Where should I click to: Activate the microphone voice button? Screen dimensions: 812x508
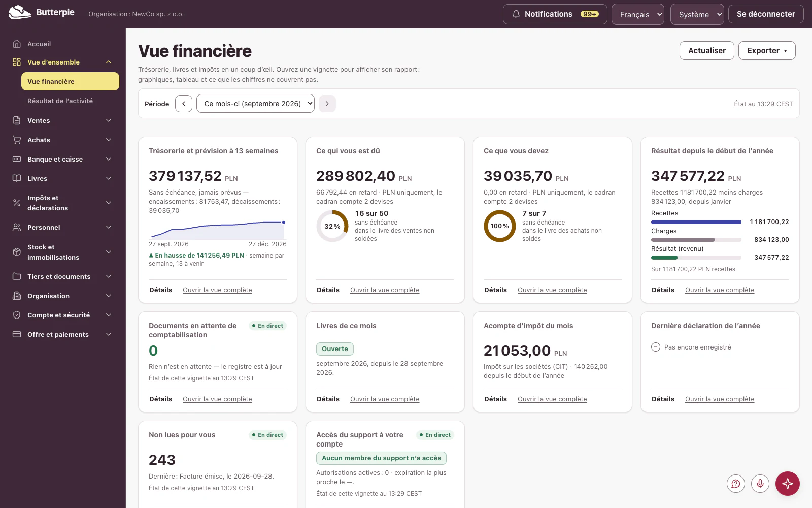tap(760, 484)
